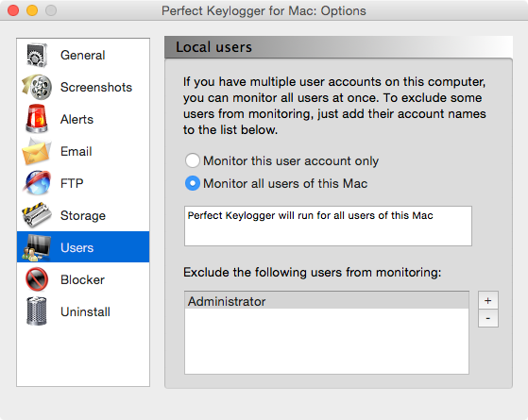The height and width of the screenshot is (420, 528).
Task: Remove a user with the minus button
Action: pos(488,318)
